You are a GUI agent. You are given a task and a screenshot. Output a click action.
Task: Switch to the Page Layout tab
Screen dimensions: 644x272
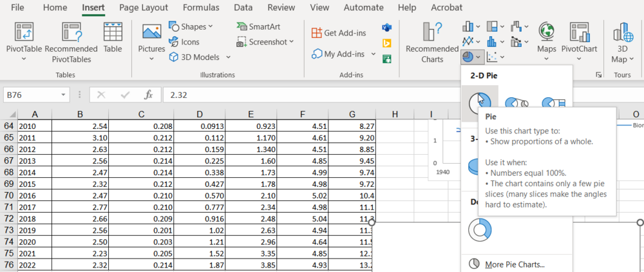coord(144,8)
